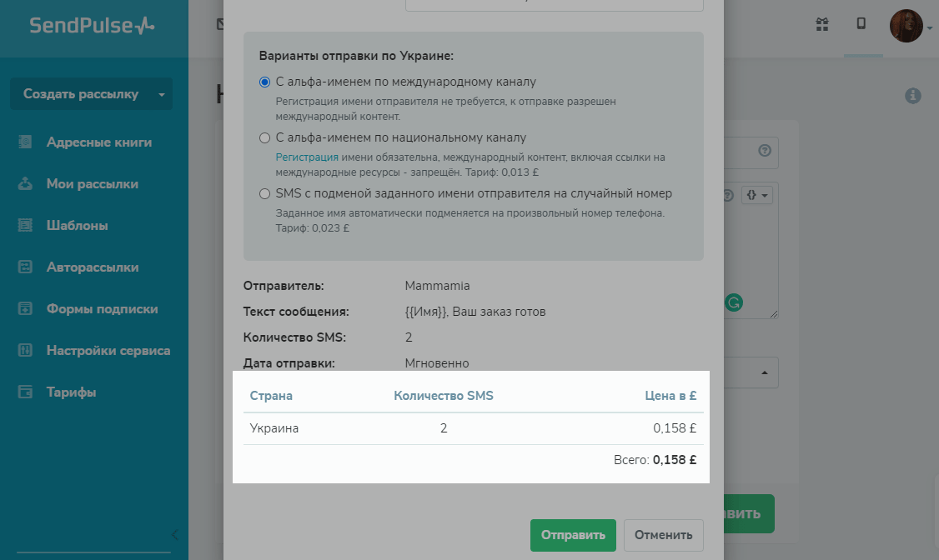Viewport: 939px width, 560px height.
Task: Click the Отменить button
Action: 663,535
